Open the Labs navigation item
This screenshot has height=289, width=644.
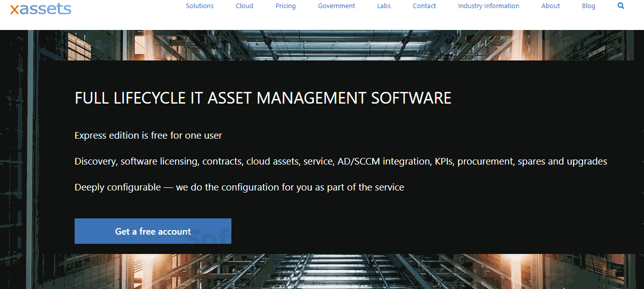(384, 6)
